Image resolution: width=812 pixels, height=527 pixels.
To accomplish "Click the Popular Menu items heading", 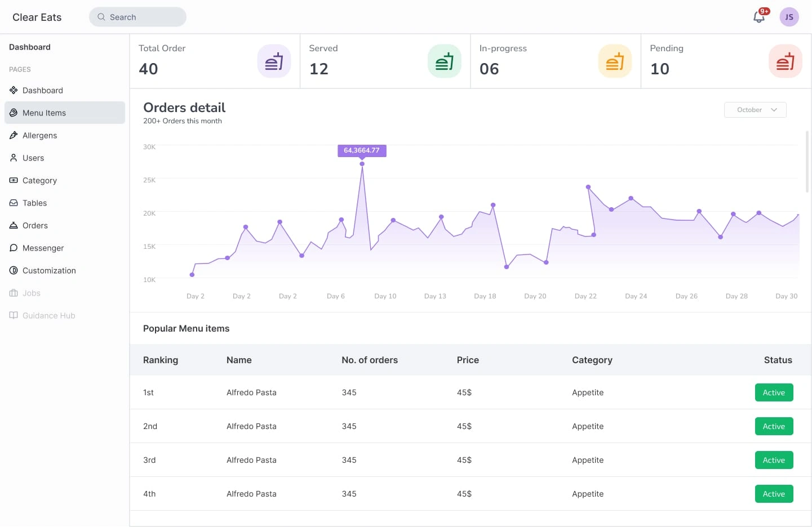I will coord(186,328).
